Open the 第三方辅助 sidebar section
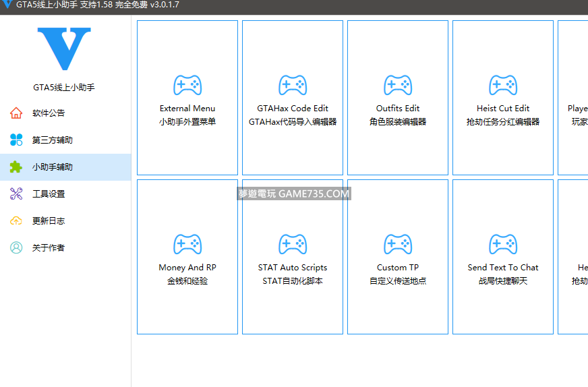588x387 pixels. [52, 140]
